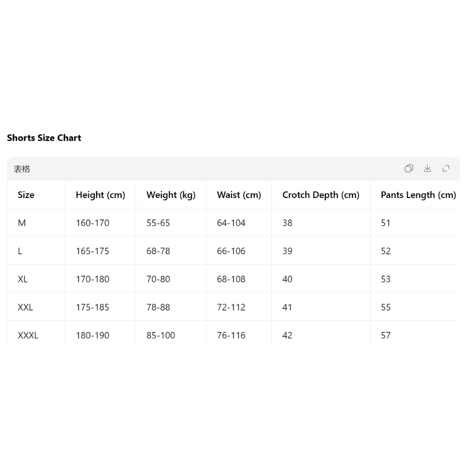Click the Size column header

[26, 195]
